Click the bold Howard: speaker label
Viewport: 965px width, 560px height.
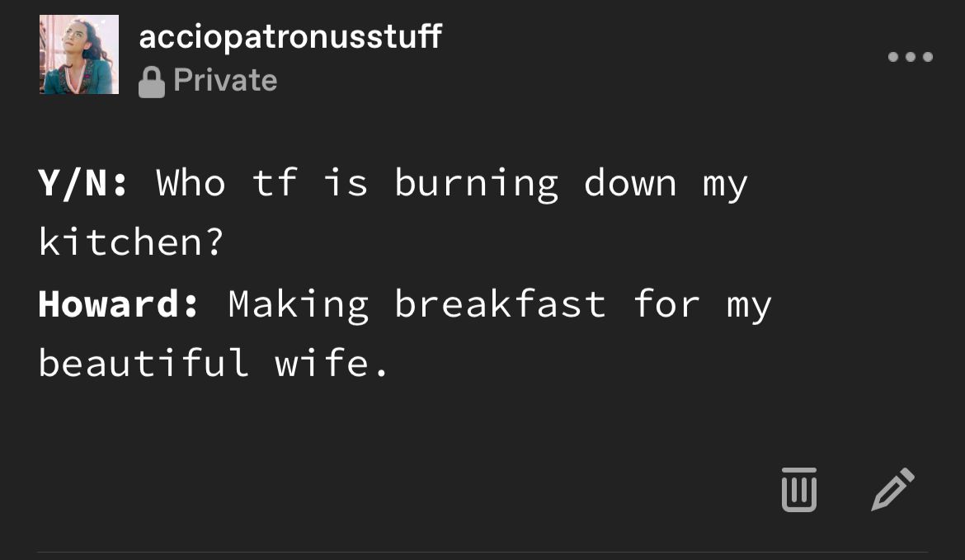click(119, 304)
